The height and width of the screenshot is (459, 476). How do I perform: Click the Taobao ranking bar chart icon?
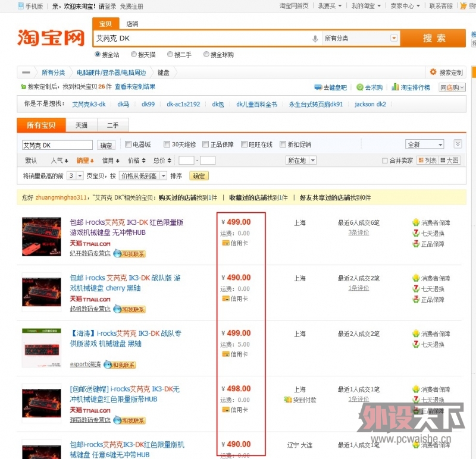(x=395, y=87)
